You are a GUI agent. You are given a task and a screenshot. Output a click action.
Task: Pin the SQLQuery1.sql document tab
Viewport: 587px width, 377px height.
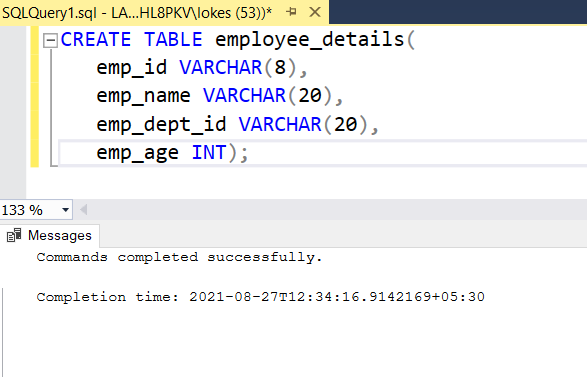(291, 12)
